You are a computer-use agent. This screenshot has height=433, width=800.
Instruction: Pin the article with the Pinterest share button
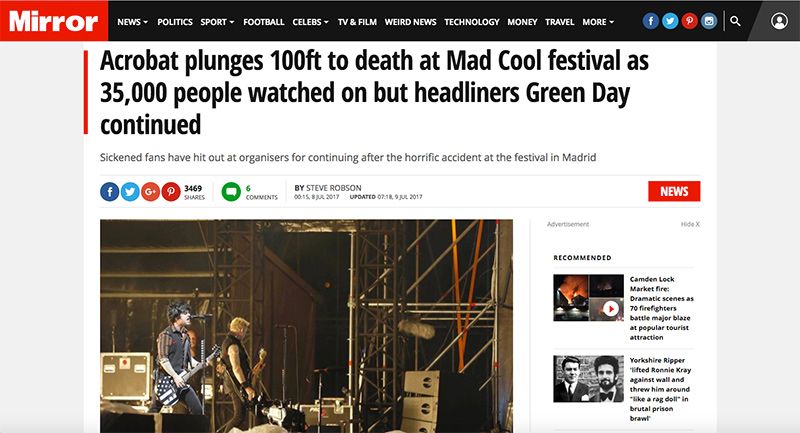(171, 192)
